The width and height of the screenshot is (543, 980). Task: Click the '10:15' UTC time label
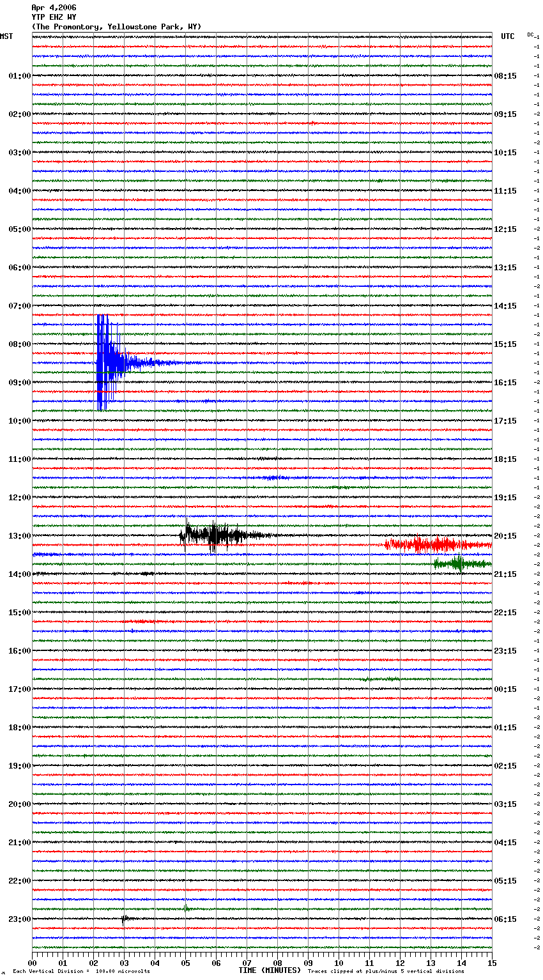click(505, 153)
